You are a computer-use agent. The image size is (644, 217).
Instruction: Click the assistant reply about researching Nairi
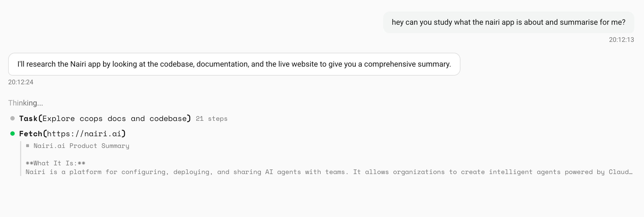click(x=234, y=64)
